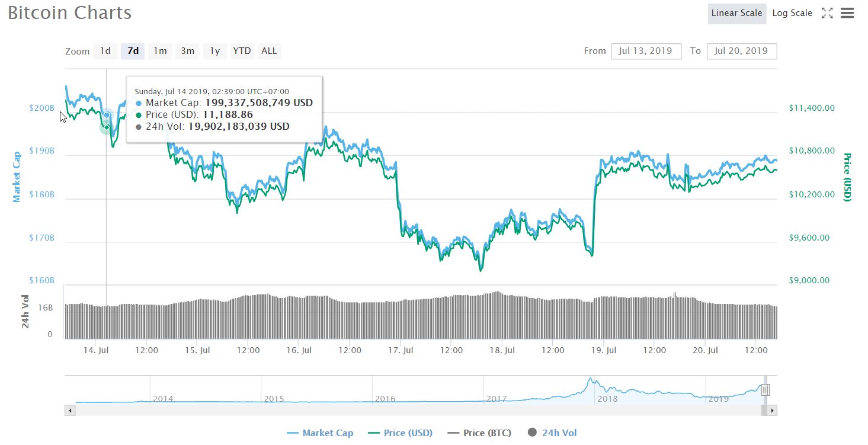Toggle 24h Vol series in legend
Screen dimensions: 868x445
552,433
